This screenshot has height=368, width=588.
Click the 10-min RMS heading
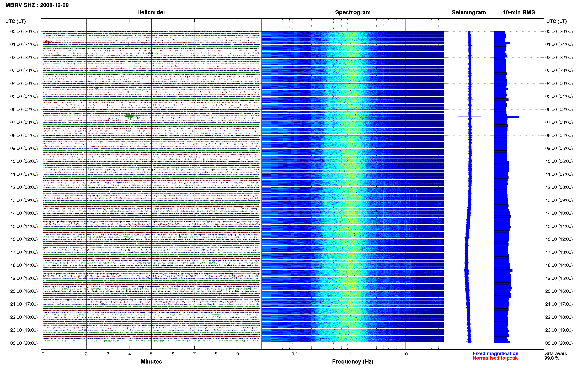[x=519, y=12]
